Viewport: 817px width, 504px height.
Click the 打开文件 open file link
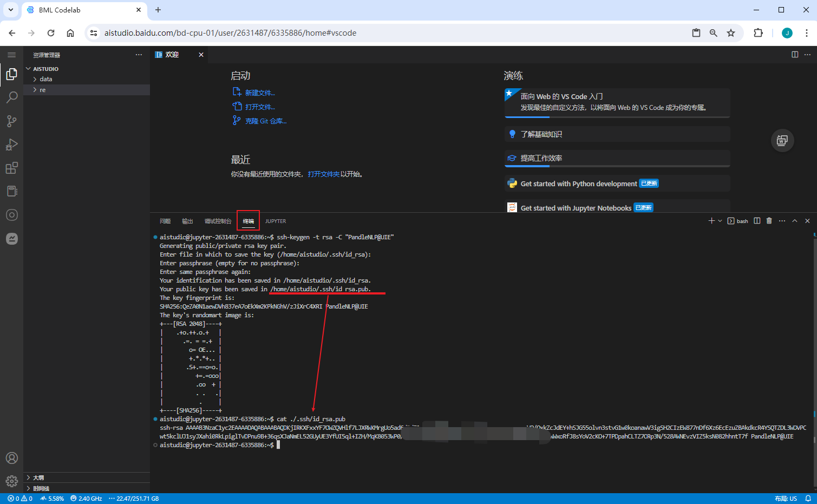(260, 107)
